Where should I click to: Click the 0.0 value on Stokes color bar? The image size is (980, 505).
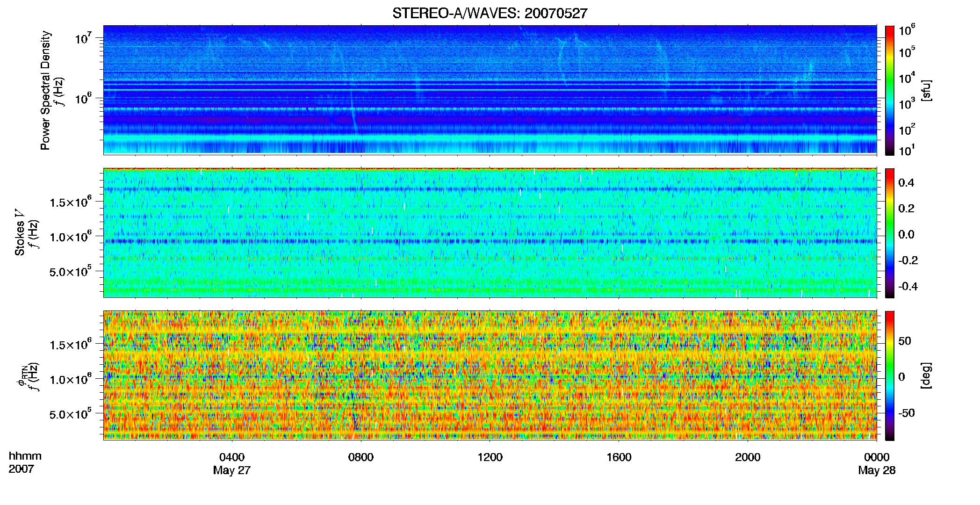coord(906,234)
